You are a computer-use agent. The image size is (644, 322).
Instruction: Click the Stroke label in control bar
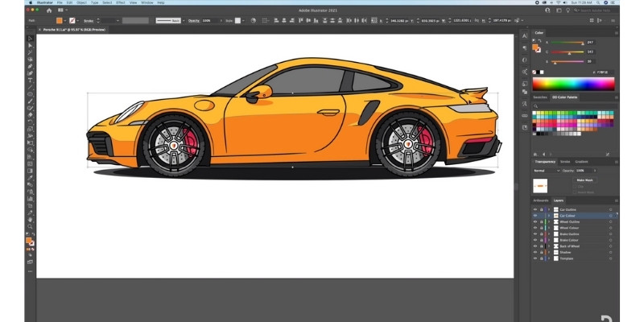tap(89, 21)
